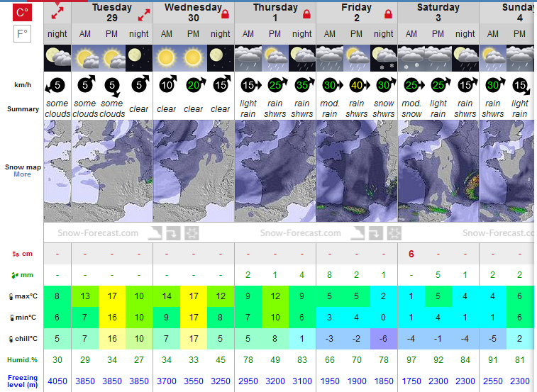Click Saturday night rain showers icon
The image size is (537, 392).
465,58
